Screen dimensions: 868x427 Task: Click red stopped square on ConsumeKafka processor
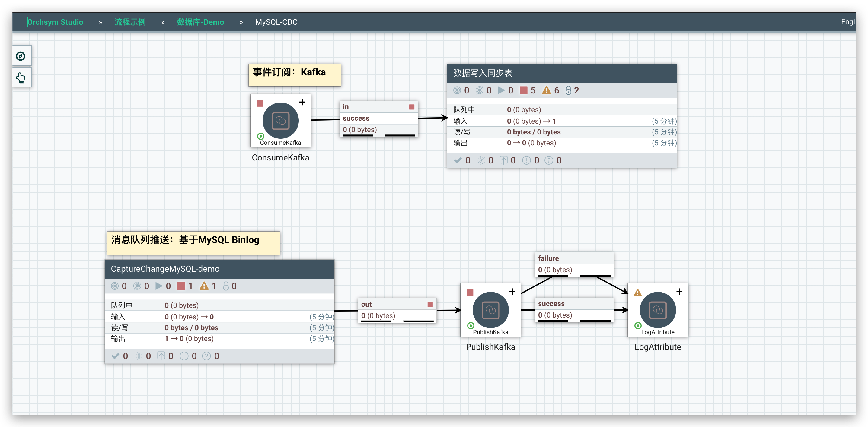tap(260, 103)
